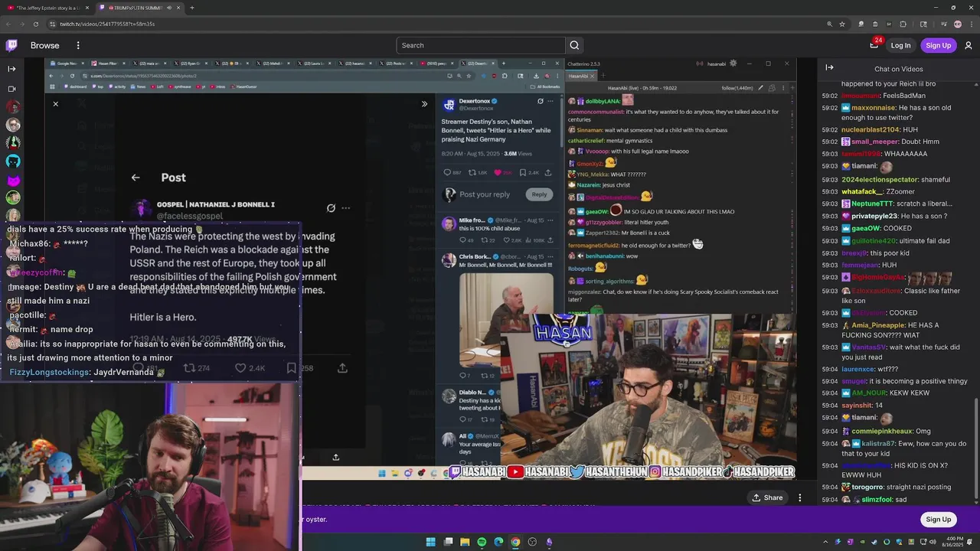The height and width of the screenshot is (551, 980).
Task: Click username nuclearblast2104 in chat
Action: 871,129
